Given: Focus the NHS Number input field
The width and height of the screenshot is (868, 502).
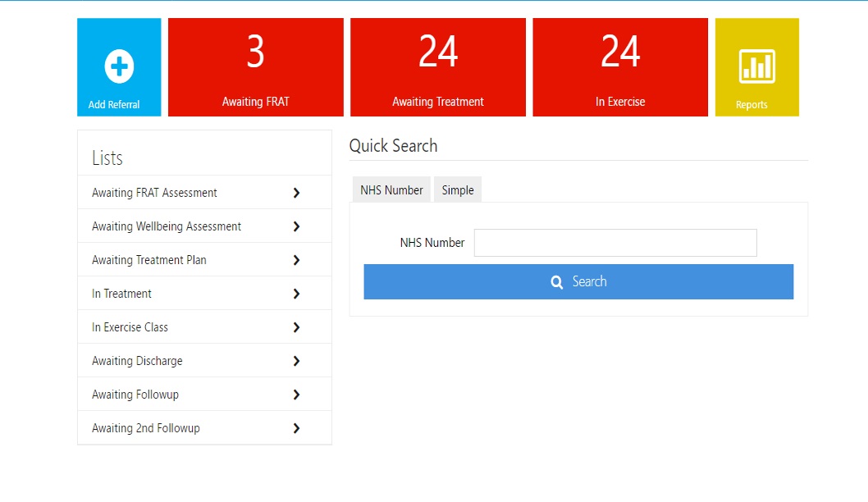Looking at the screenshot, I should 615,243.
